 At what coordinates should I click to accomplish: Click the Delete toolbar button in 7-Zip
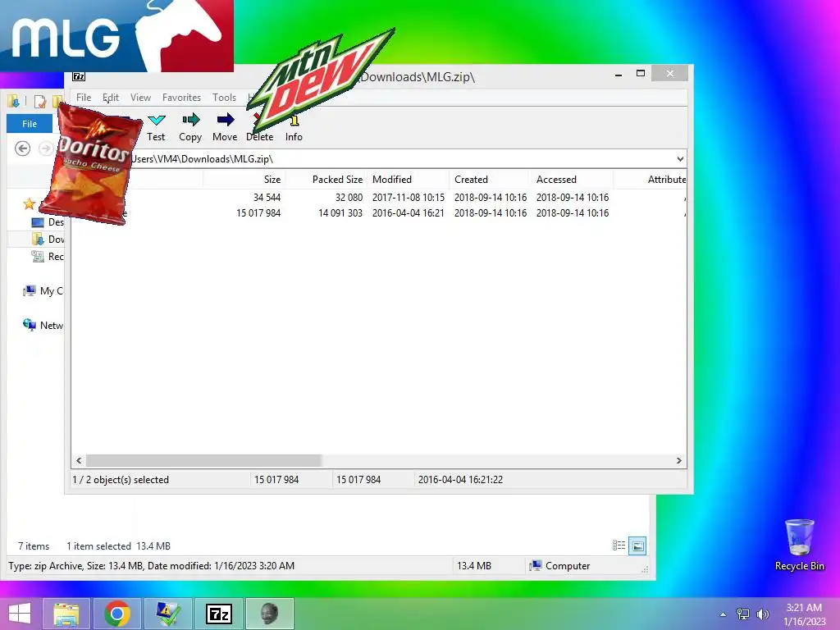click(x=260, y=127)
